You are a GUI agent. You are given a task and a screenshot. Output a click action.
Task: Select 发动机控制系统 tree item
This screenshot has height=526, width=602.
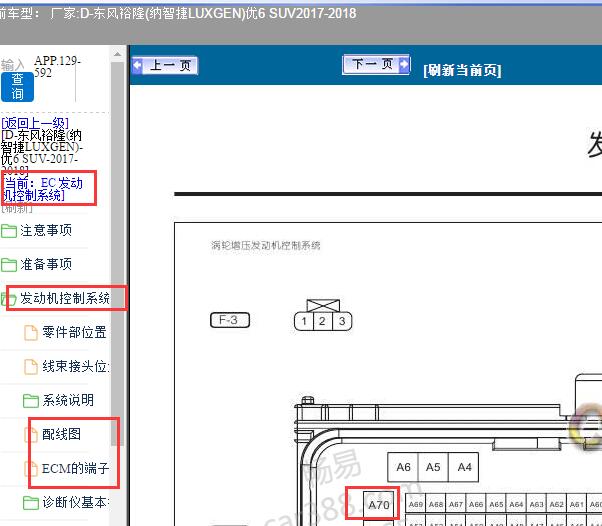coord(64,298)
